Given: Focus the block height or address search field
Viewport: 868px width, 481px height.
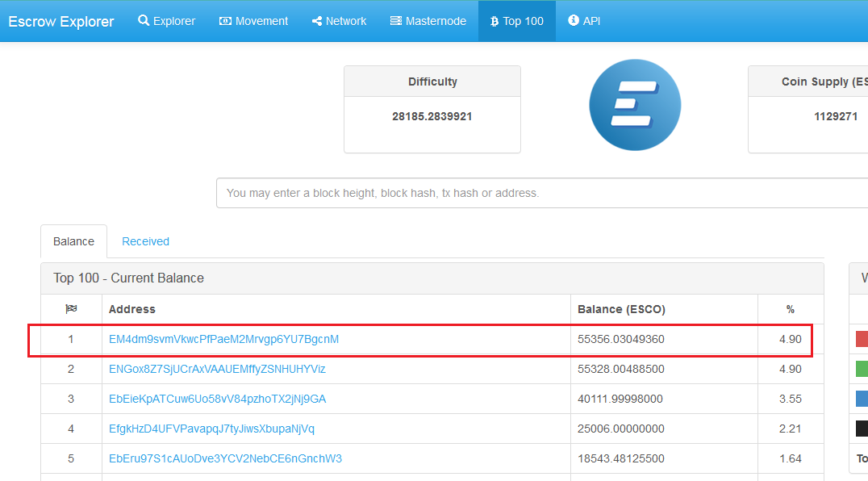Looking at the screenshot, I should 542,193.
